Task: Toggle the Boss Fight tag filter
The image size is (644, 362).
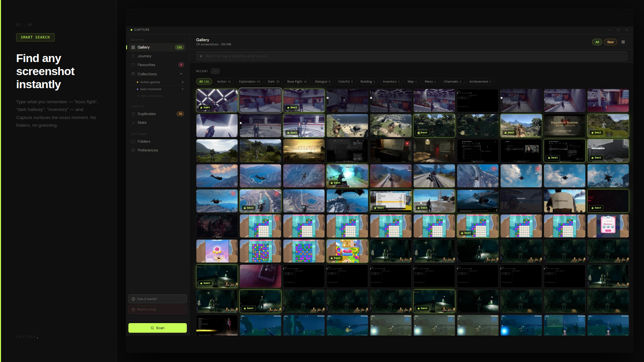Action: tap(297, 82)
